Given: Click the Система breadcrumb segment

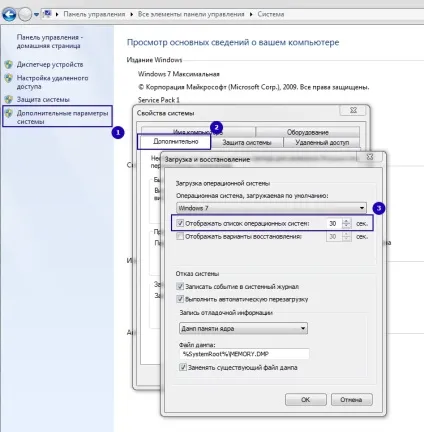Looking at the screenshot, I should point(271,14).
